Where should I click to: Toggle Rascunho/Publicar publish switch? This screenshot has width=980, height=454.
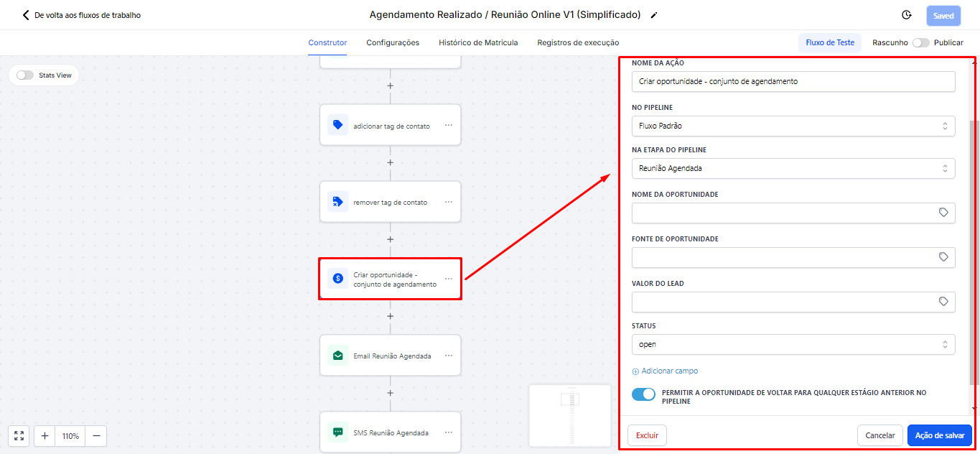coord(920,43)
